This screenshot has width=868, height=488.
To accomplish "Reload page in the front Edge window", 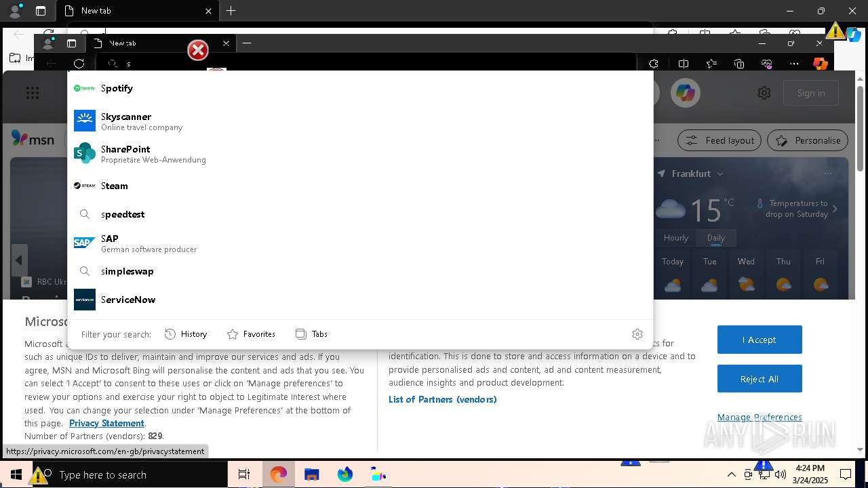I will [79, 64].
